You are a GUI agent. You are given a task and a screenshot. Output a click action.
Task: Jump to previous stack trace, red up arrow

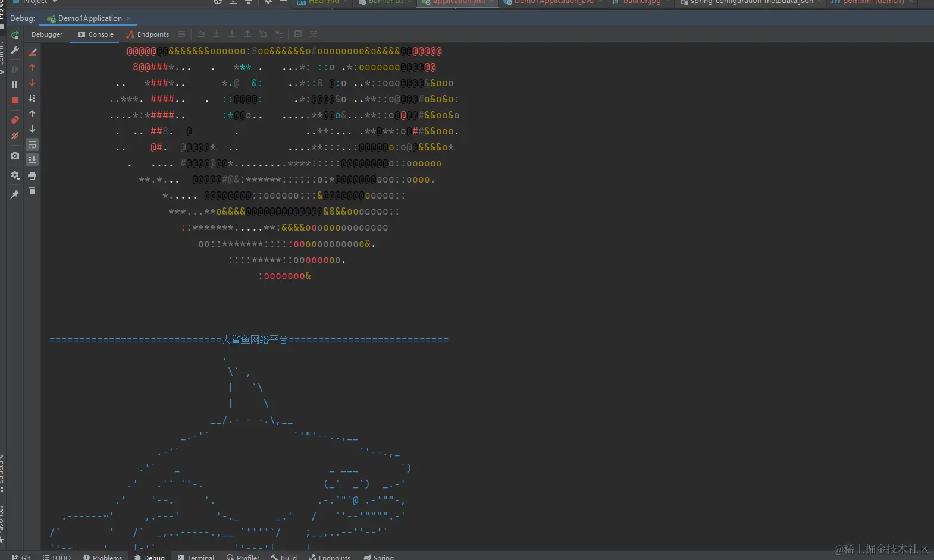(32, 67)
